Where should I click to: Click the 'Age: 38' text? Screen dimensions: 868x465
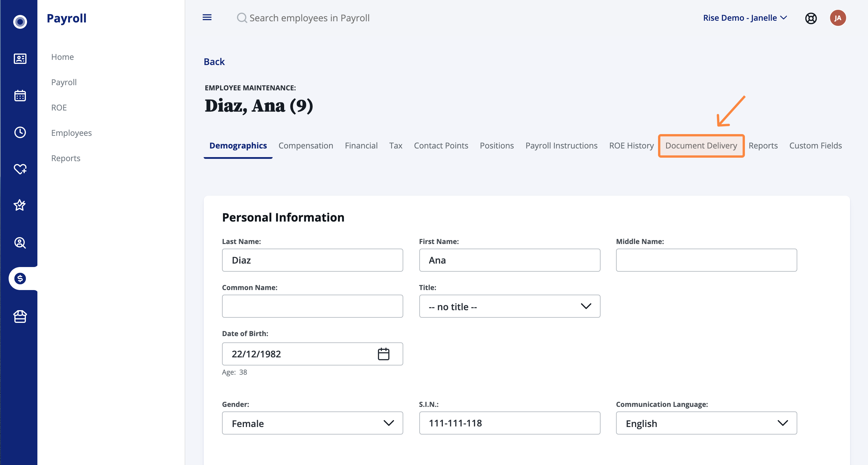point(234,372)
